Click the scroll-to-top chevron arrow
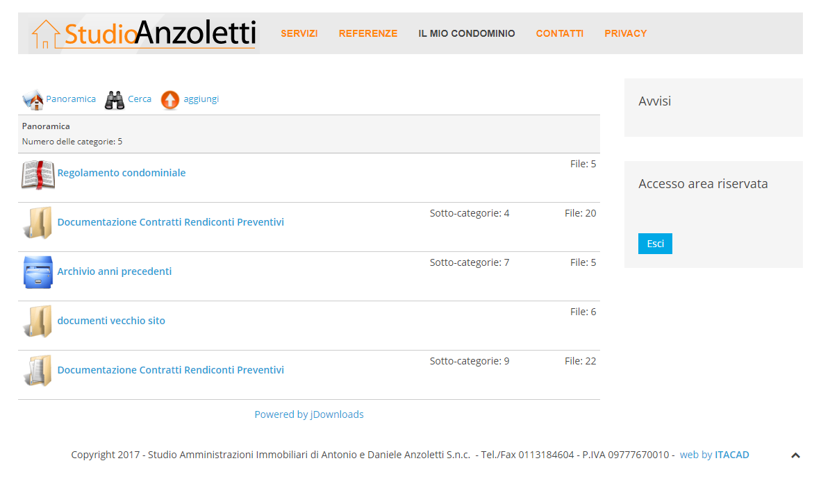 pyautogui.click(x=795, y=455)
